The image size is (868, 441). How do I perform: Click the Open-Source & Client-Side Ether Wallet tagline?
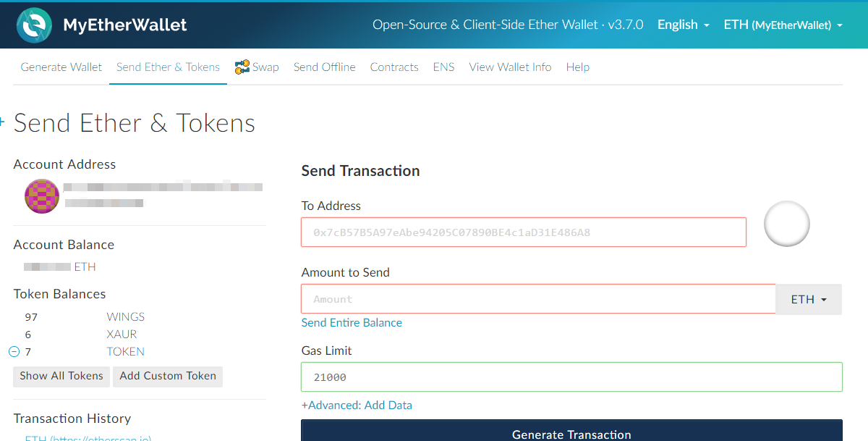(508, 25)
